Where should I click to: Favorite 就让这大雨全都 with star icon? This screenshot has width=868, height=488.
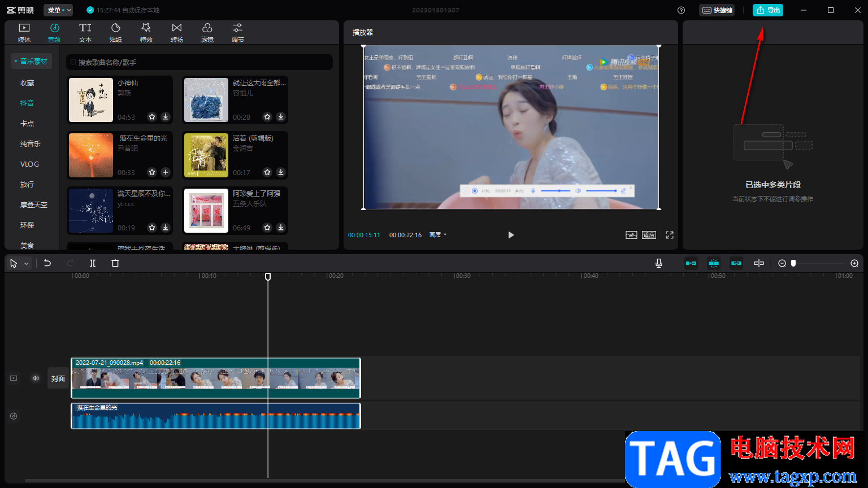[x=267, y=117]
